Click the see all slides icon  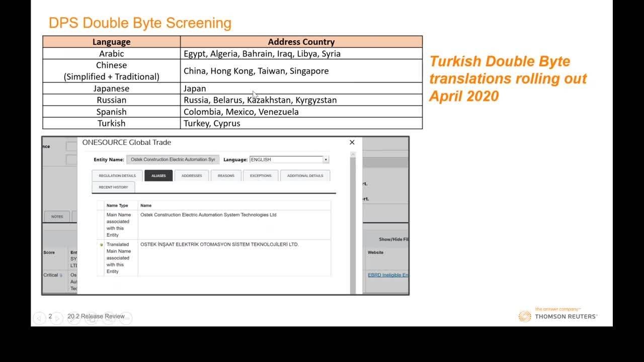[91, 317]
